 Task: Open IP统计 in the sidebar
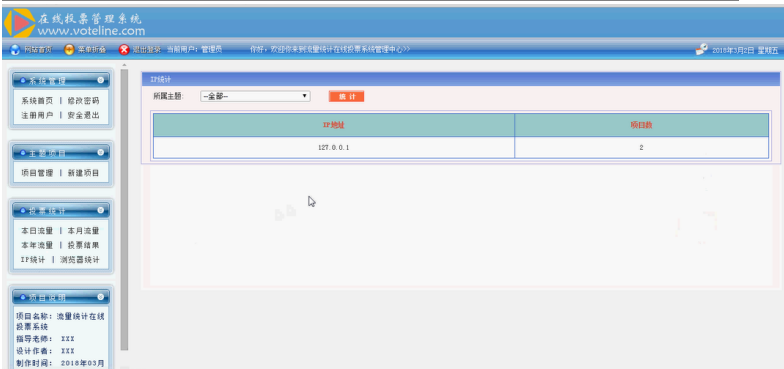(33, 260)
